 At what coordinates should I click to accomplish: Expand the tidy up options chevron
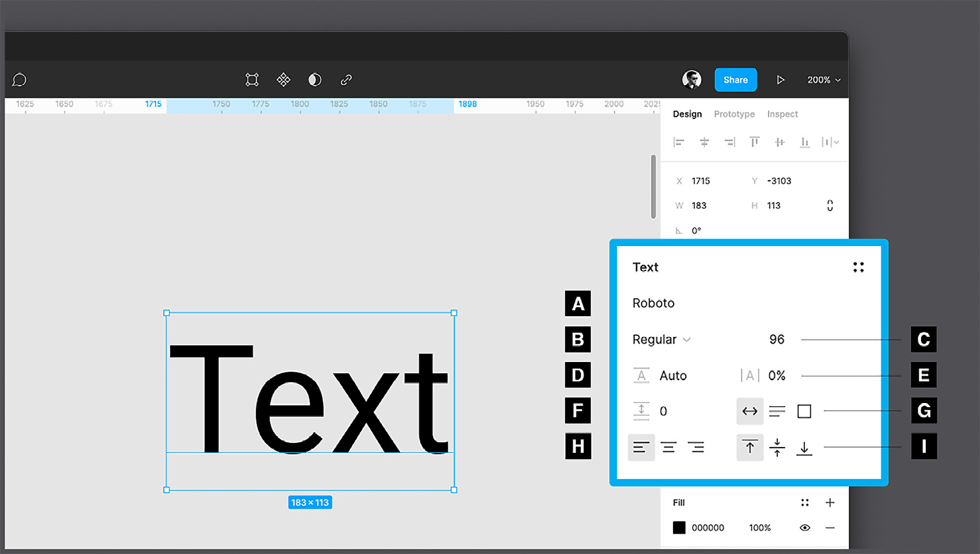pos(836,142)
